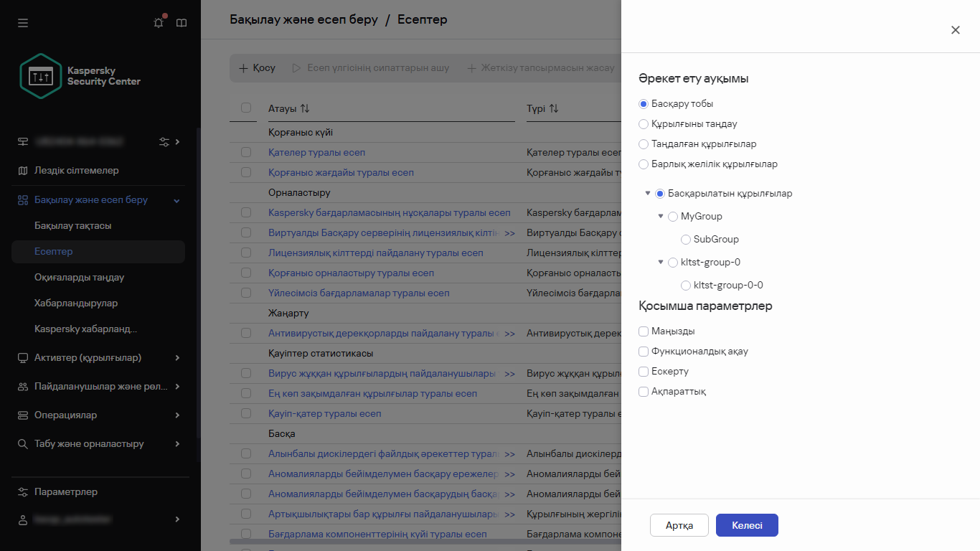Collapse the MyGroup tree node
Screen dimensions: 980x551
pos(661,216)
